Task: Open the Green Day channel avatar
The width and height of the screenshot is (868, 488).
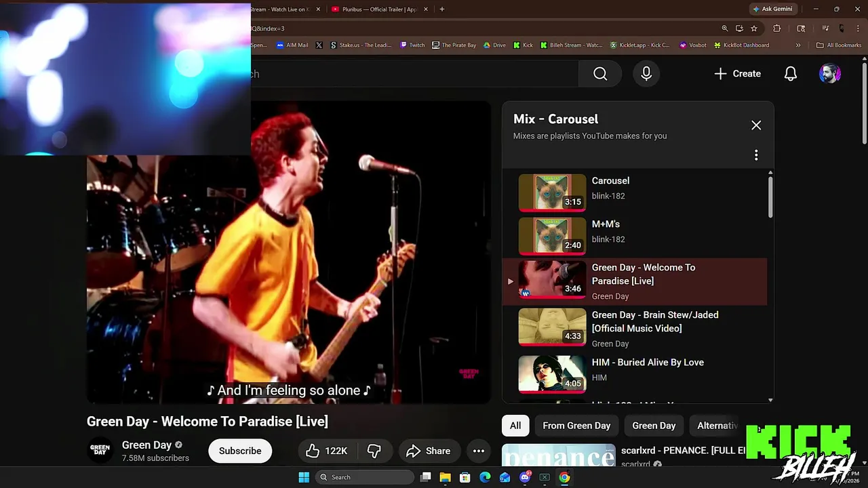Action: (x=100, y=451)
